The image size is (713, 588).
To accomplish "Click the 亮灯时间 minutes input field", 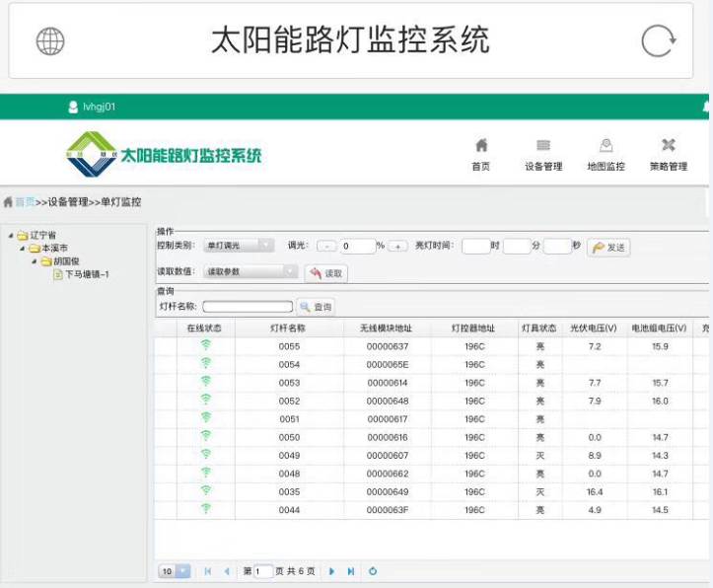I will tap(517, 246).
